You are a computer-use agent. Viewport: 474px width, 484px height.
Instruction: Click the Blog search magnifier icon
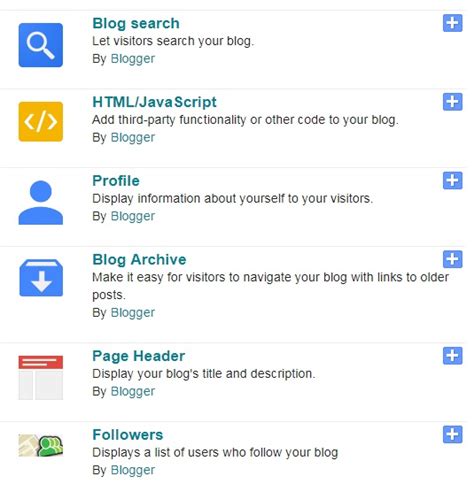[41, 45]
